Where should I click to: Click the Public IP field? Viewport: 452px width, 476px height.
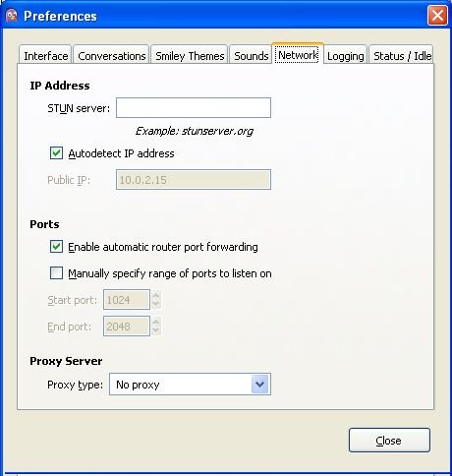(194, 179)
